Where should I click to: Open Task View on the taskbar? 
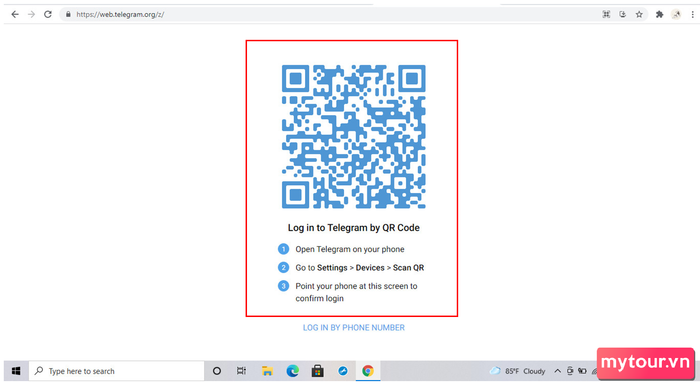coord(242,371)
